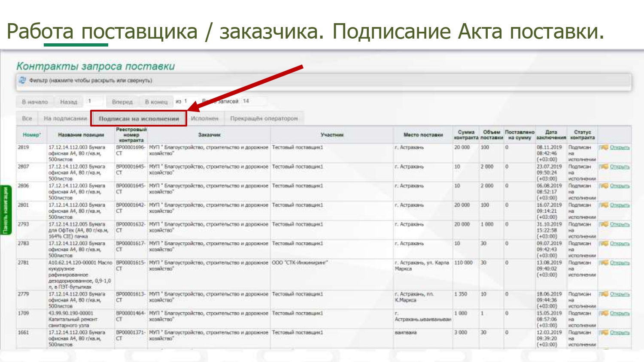This screenshot has height=362, width=644.
Task: Sort the table by the Номер column header
Action: (x=32, y=135)
